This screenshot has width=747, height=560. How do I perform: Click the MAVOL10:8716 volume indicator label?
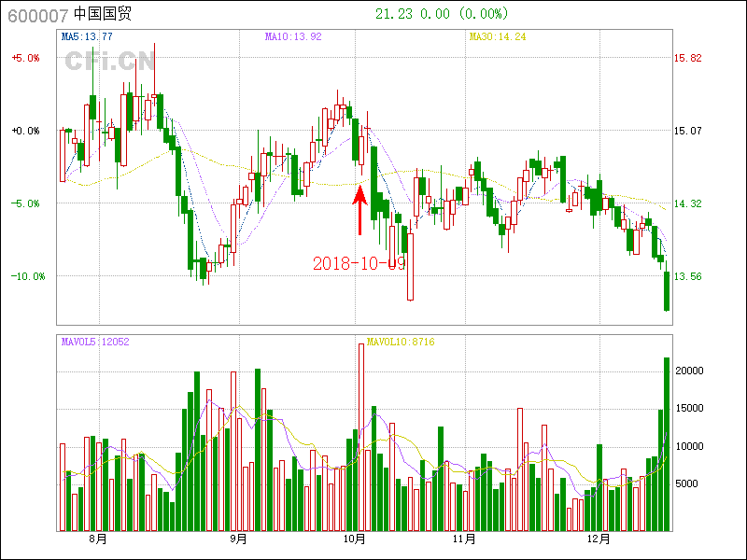(x=400, y=342)
